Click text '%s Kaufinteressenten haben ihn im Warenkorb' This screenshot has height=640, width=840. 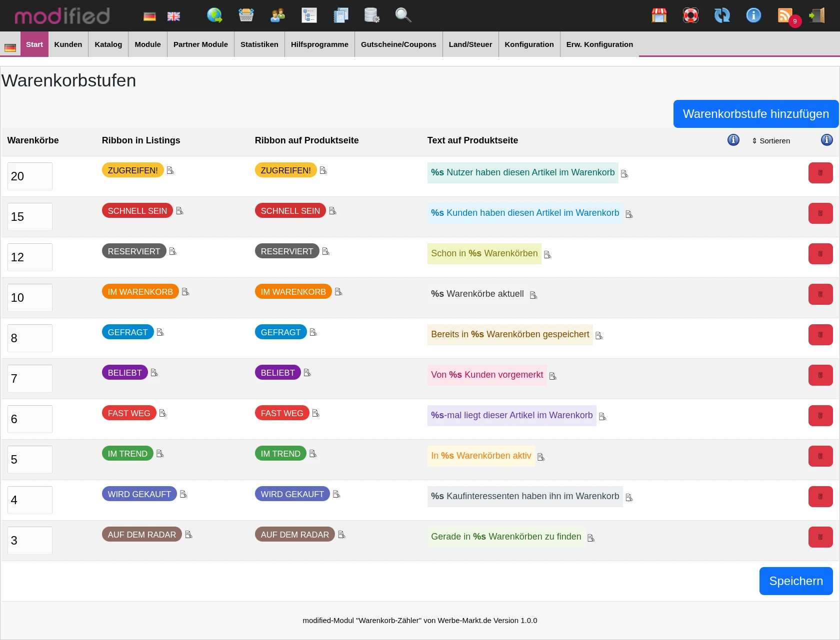click(x=525, y=496)
